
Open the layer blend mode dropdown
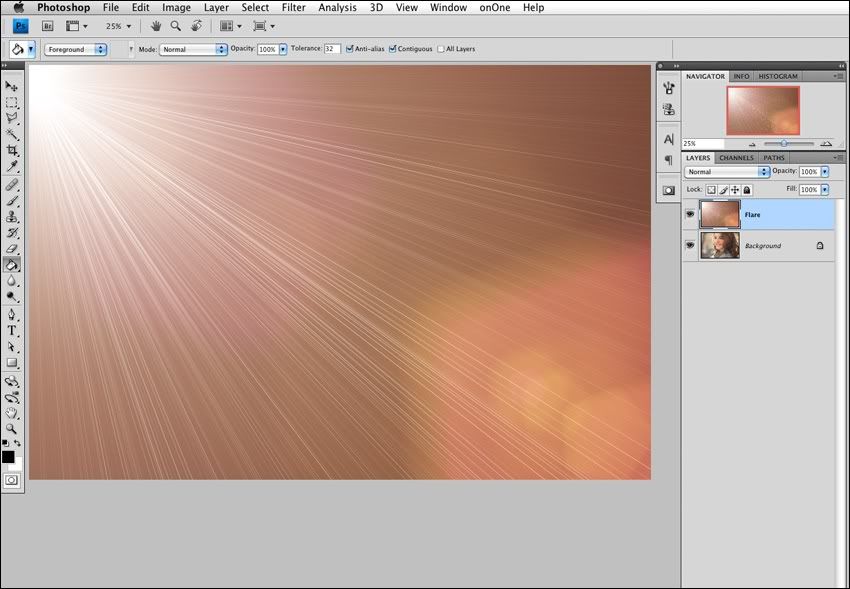(727, 172)
